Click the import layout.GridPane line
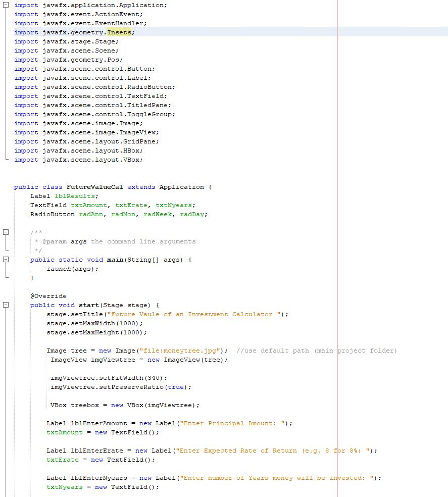 click(x=86, y=142)
